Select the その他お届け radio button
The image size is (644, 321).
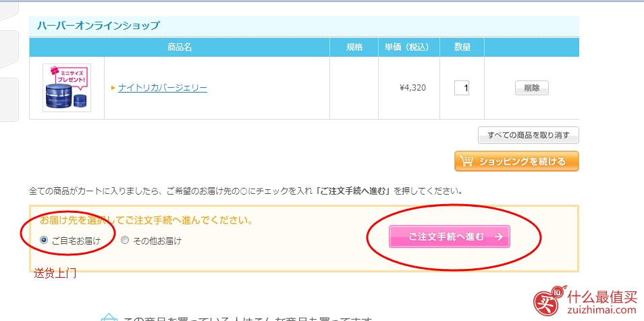(x=125, y=241)
